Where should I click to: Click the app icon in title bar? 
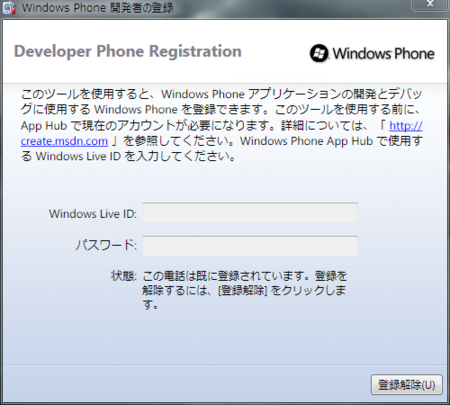point(9,8)
